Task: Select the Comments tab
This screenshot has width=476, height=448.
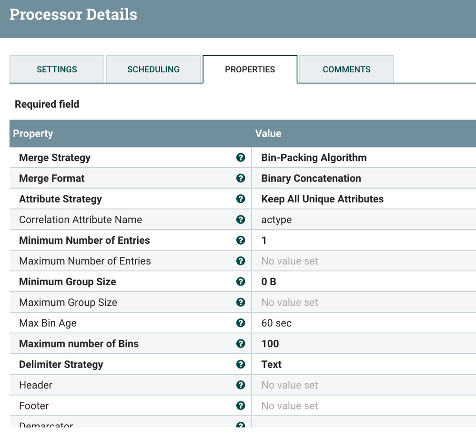Action: point(346,70)
